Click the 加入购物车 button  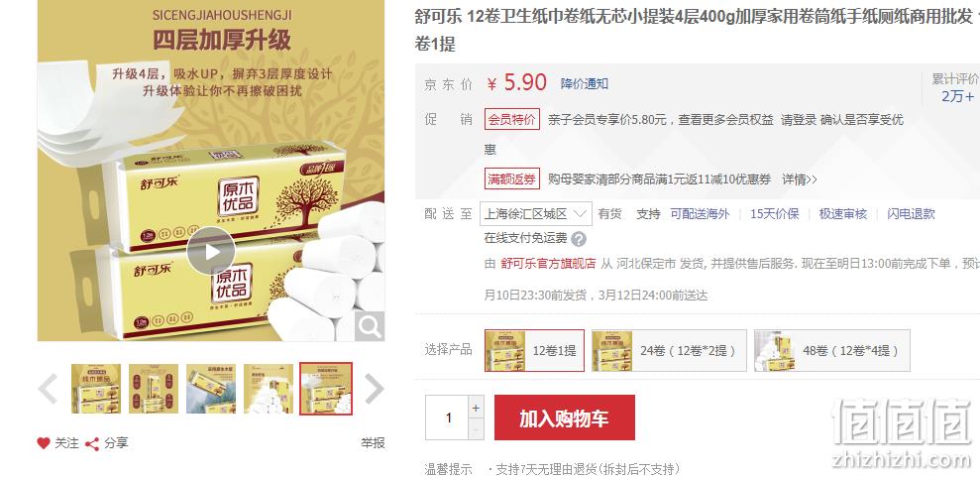(x=565, y=417)
